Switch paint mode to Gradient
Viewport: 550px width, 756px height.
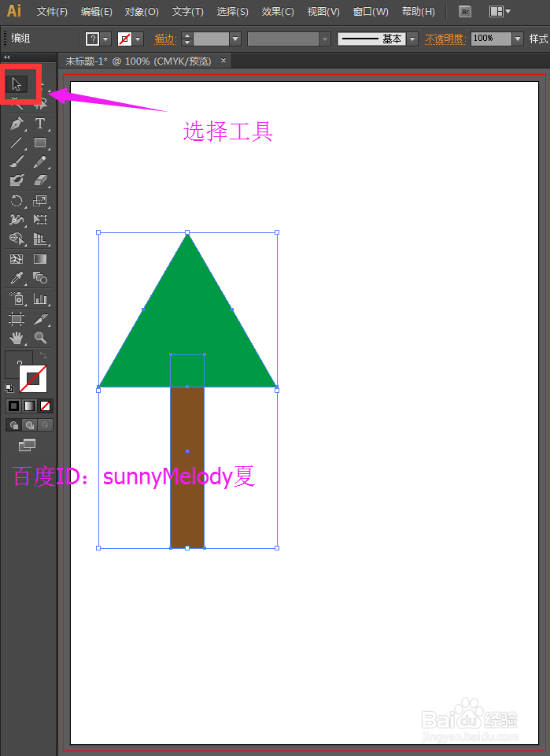click(x=29, y=406)
